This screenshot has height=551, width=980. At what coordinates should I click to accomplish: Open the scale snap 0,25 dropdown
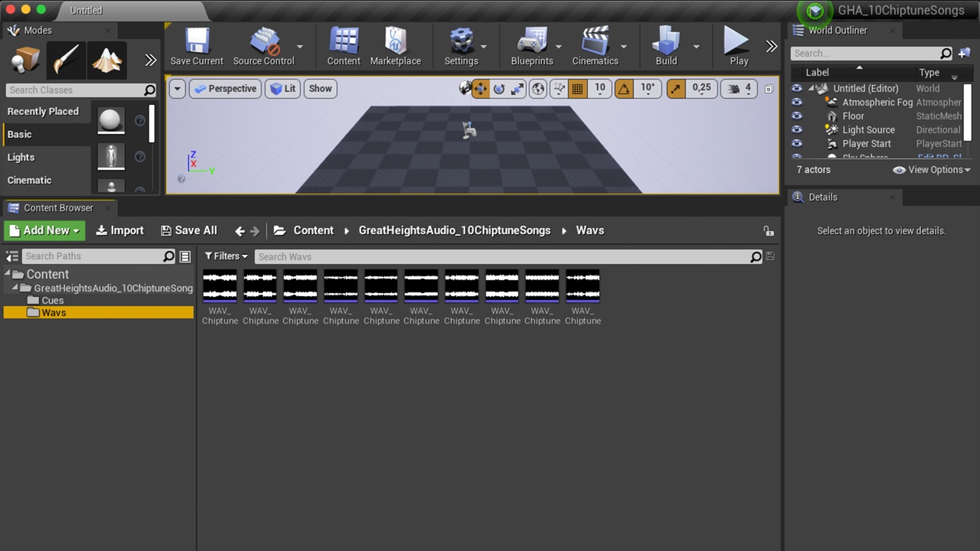point(701,89)
